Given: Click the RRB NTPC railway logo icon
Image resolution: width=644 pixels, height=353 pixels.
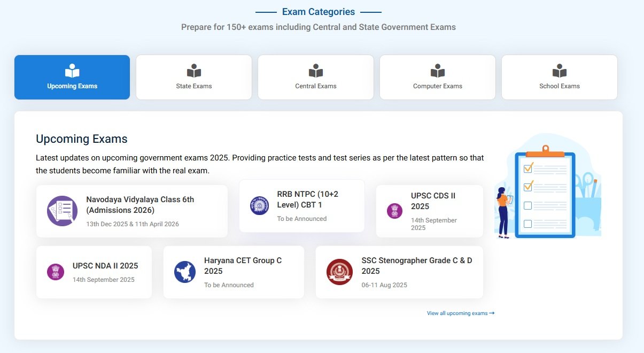Looking at the screenshot, I should click(259, 206).
